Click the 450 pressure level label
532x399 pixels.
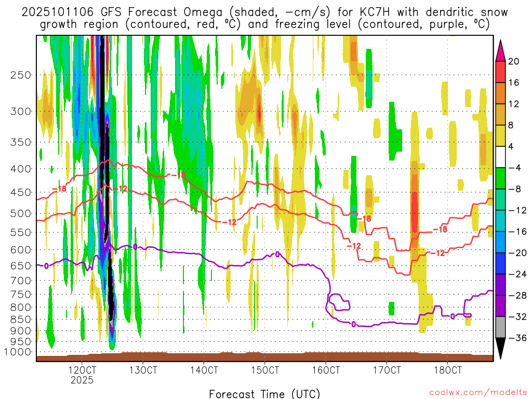[21, 192]
